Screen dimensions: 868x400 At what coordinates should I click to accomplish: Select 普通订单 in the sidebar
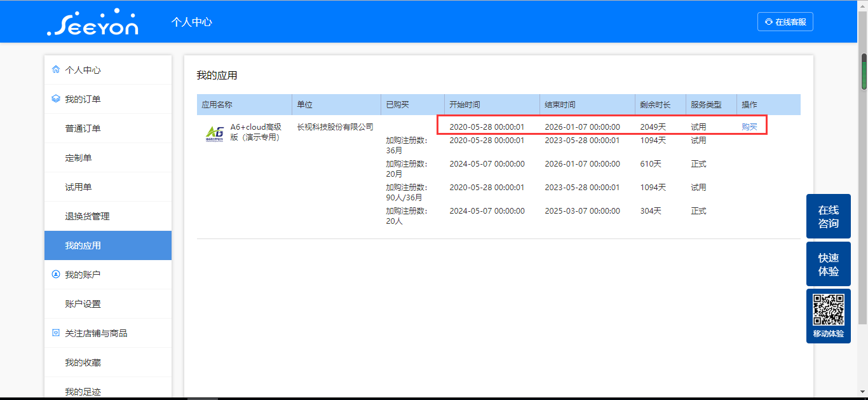click(x=108, y=128)
